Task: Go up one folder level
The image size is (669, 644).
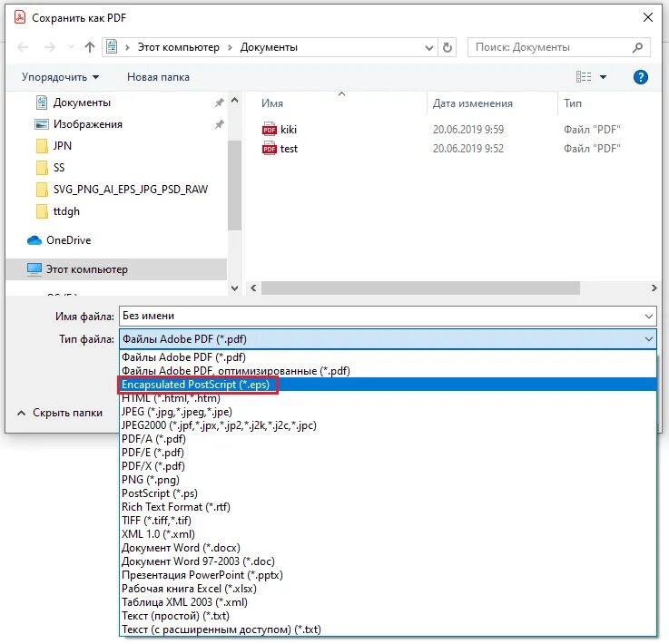Action: [x=90, y=47]
